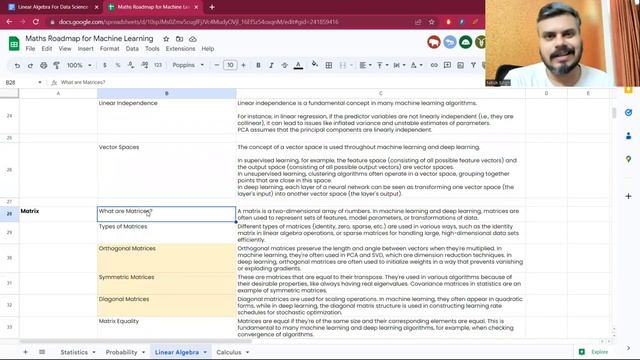
Task: Open a new browser tab
Action: click(212, 7)
